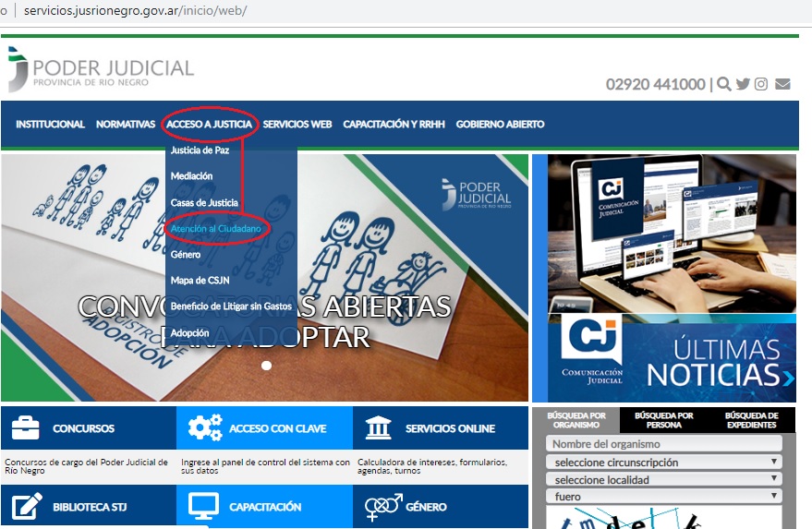Select Justicia de Paz from dropdown
The width and height of the screenshot is (812, 529).
[200, 150]
